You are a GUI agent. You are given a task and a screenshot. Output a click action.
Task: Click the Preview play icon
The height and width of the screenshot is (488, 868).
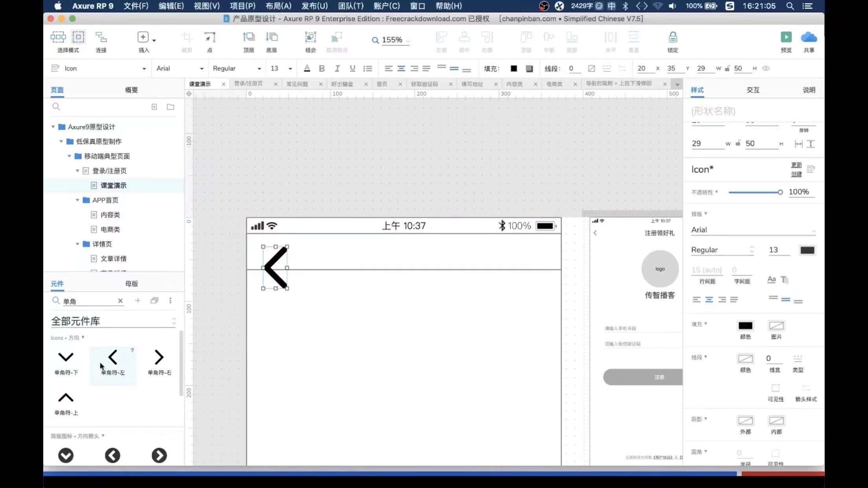pos(786,37)
